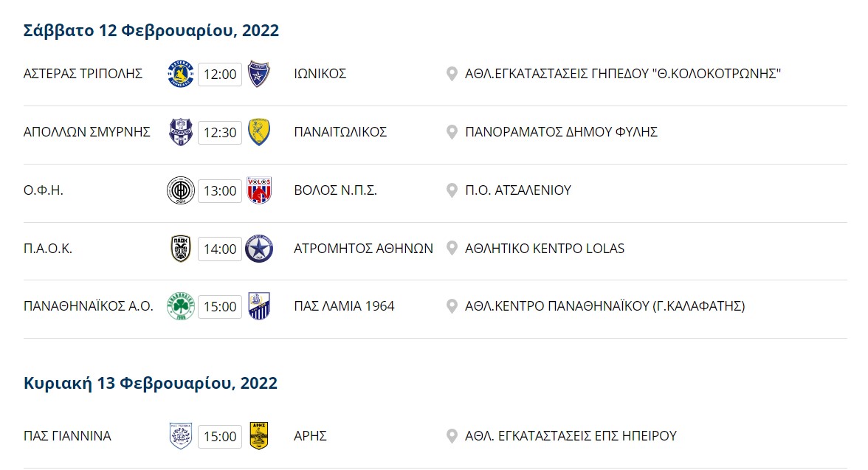Click the O.F.I. circular club logo
Image resolution: width=868 pixels, height=470 pixels.
point(180,190)
